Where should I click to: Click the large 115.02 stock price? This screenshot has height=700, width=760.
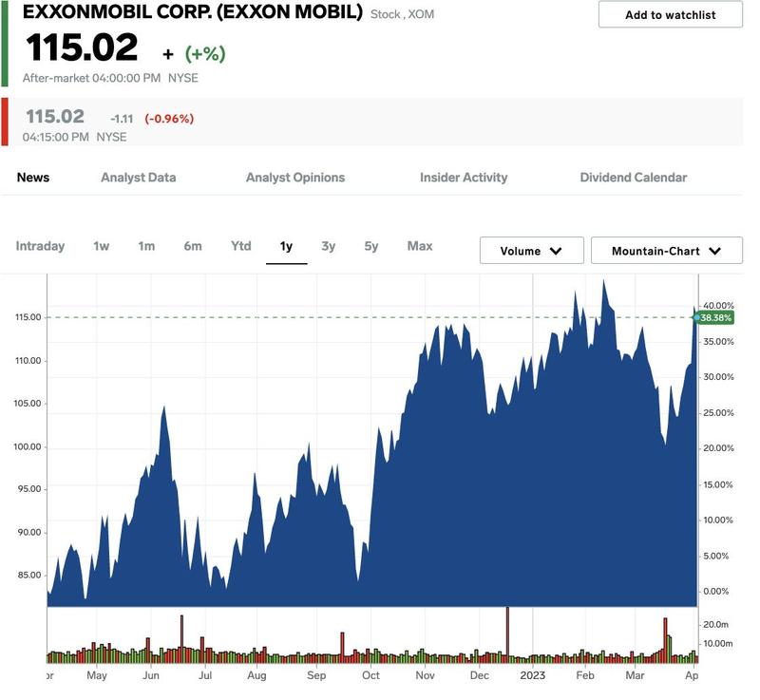pyautogui.click(x=82, y=47)
